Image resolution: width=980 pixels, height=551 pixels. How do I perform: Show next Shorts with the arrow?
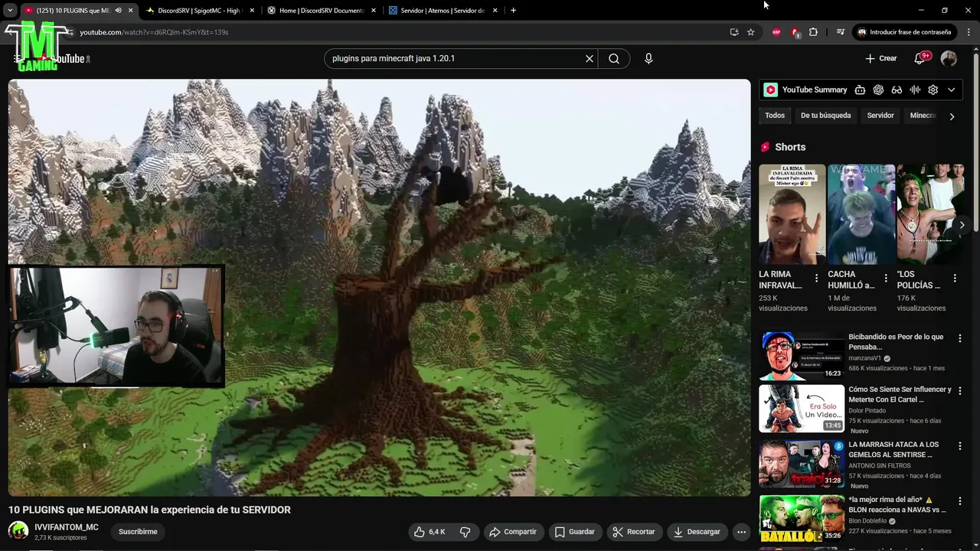962,225
